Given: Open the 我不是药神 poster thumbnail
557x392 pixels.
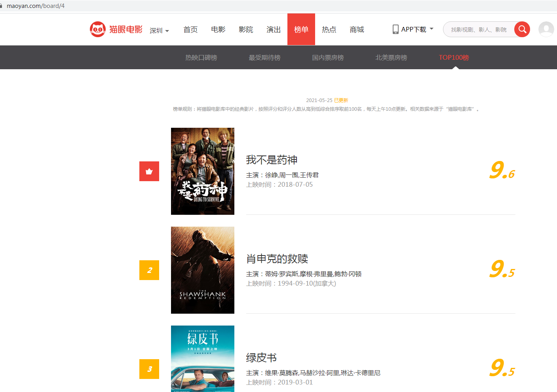Looking at the screenshot, I should (x=203, y=171).
